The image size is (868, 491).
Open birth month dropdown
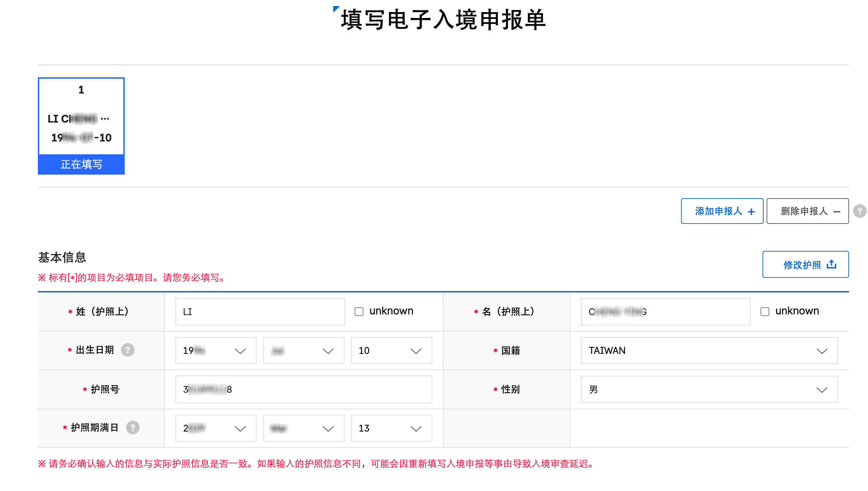(304, 351)
